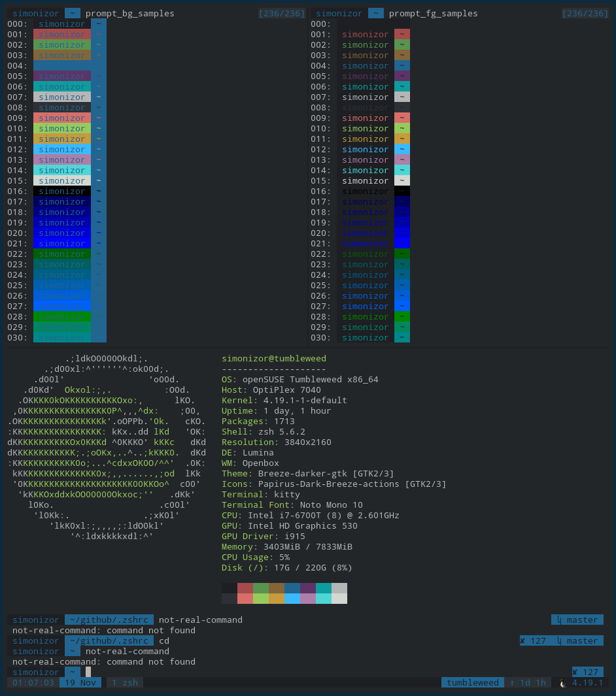Click the 'GPU Driver: i915' line

[264, 537]
